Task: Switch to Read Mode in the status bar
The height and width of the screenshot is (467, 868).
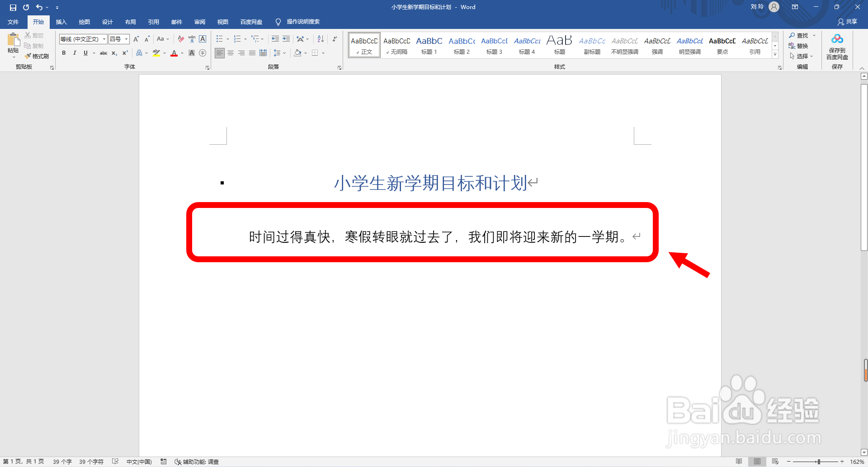Action: pos(739,462)
